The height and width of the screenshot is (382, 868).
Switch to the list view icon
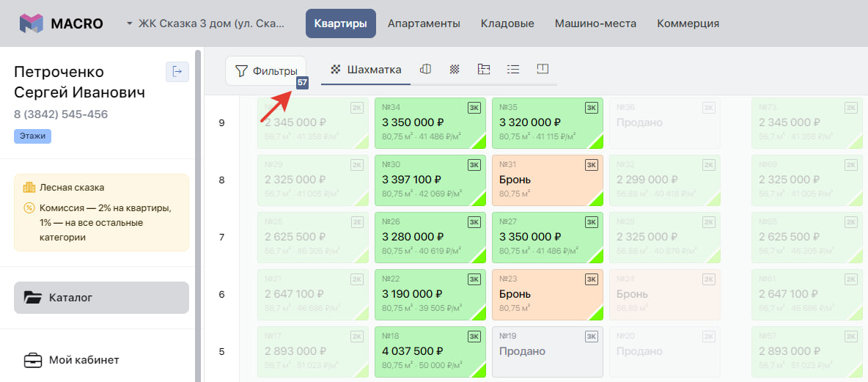coord(513,70)
